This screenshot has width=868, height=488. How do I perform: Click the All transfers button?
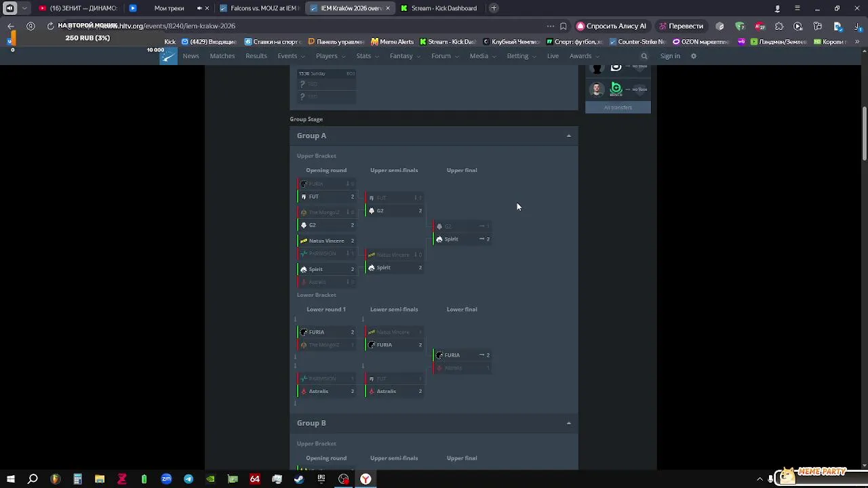618,108
